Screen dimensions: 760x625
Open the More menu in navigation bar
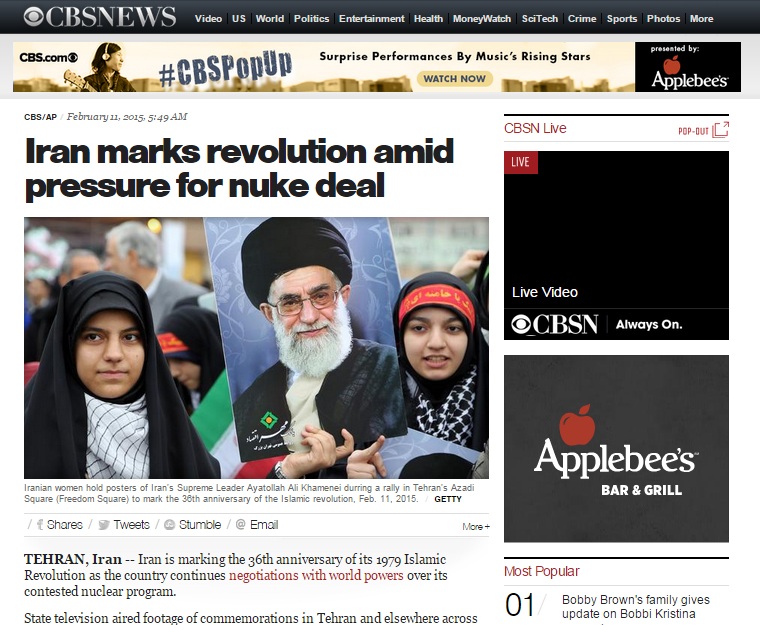coord(701,18)
